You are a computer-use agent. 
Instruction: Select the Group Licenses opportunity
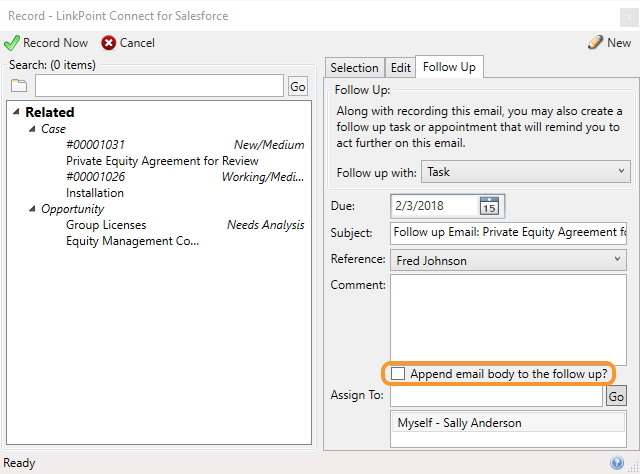click(106, 225)
